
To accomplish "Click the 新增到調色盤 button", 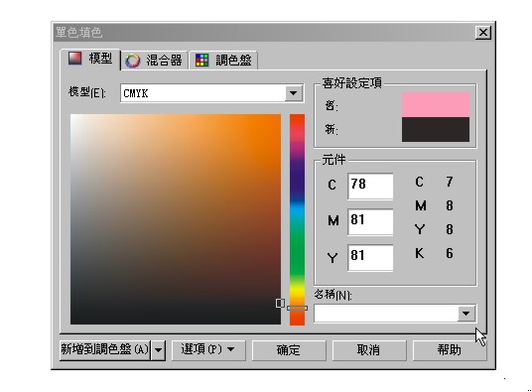I will (105, 349).
